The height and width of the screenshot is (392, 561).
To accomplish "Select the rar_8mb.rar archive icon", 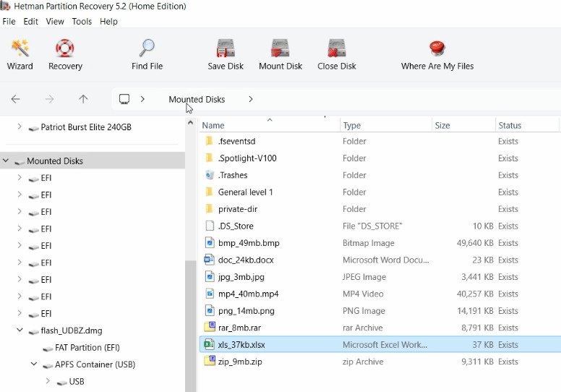I will (210, 327).
